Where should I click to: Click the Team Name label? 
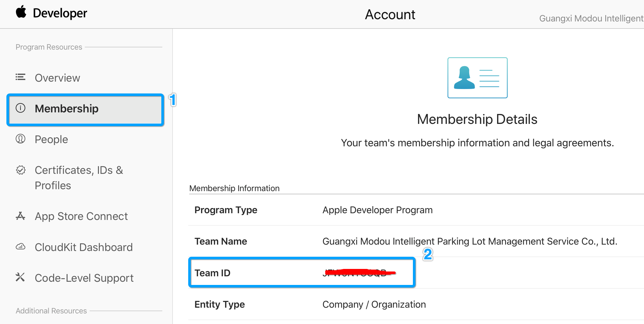[221, 241]
